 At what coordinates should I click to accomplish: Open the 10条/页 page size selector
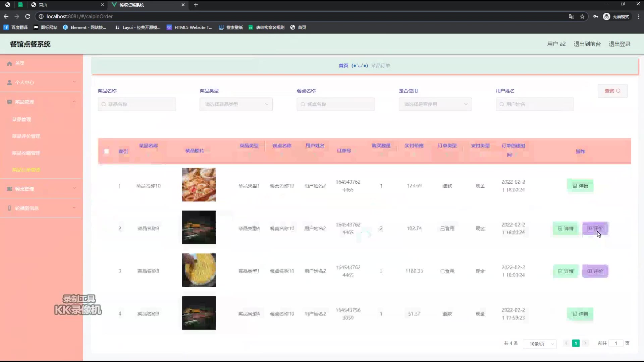pyautogui.click(x=539, y=344)
